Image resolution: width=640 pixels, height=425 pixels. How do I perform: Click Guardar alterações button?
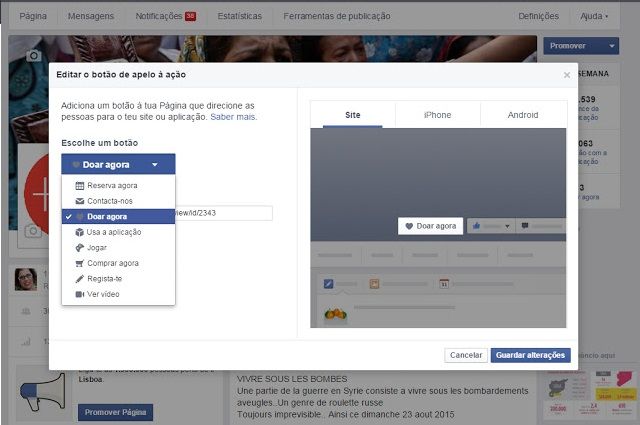point(530,355)
